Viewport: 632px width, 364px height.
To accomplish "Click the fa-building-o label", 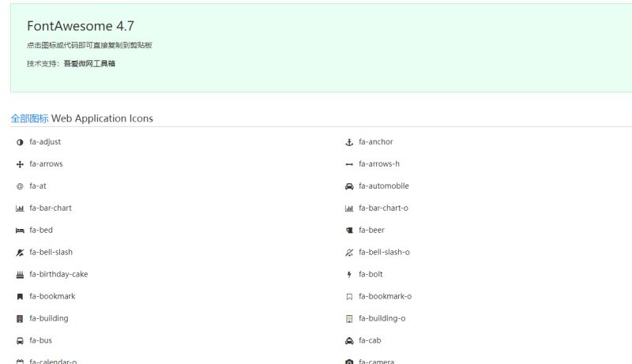I will pos(382,318).
